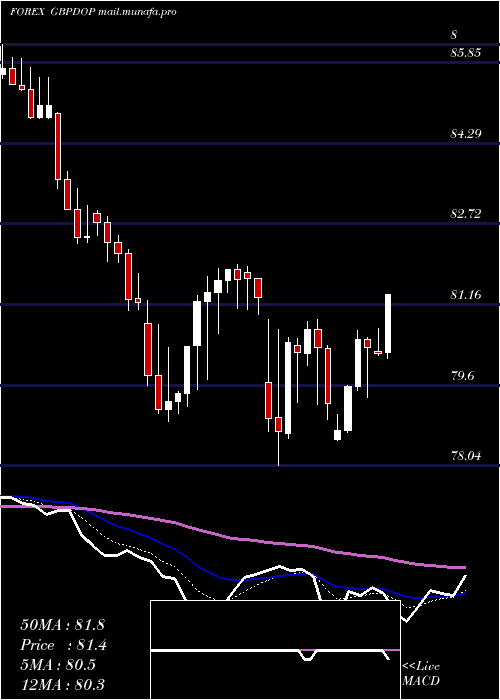Screen dimensions: 500x700
Task: Click the candle with wick touching 78.04 line
Action: 279,397
